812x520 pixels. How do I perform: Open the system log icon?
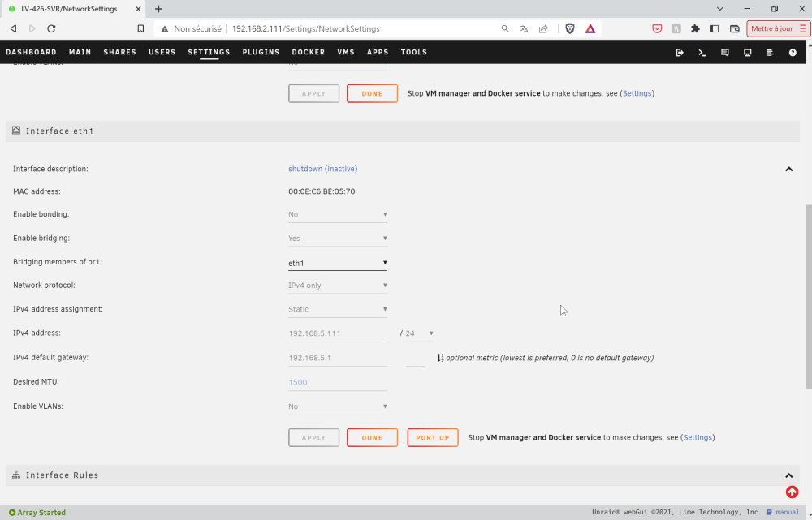tap(770, 52)
